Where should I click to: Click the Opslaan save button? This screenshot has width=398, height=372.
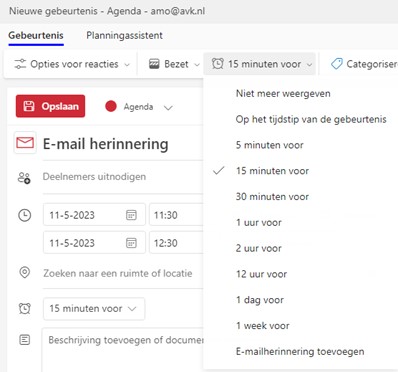[50, 106]
